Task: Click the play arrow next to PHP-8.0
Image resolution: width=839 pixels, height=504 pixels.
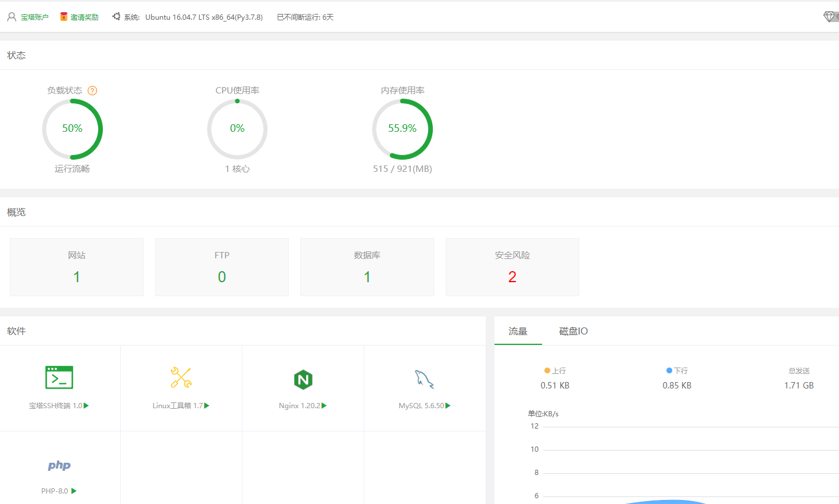Action: 74,491
